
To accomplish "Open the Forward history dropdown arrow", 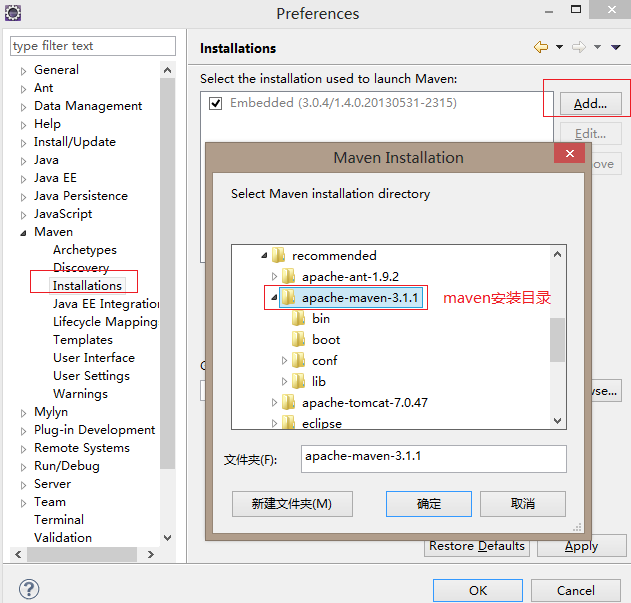I will point(598,47).
